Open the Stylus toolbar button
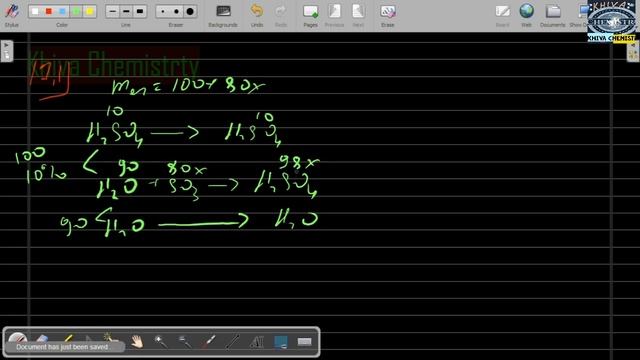This screenshot has height=360, width=640. [x=12, y=15]
